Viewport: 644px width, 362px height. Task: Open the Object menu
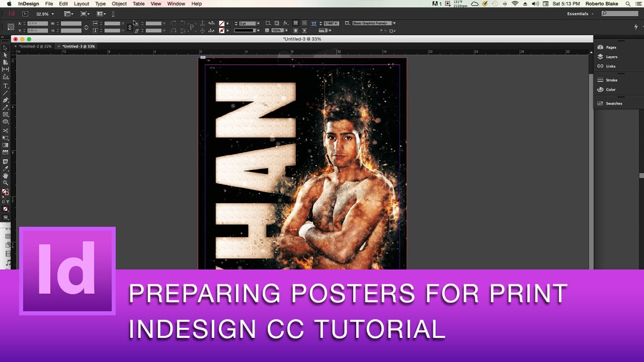click(x=119, y=4)
